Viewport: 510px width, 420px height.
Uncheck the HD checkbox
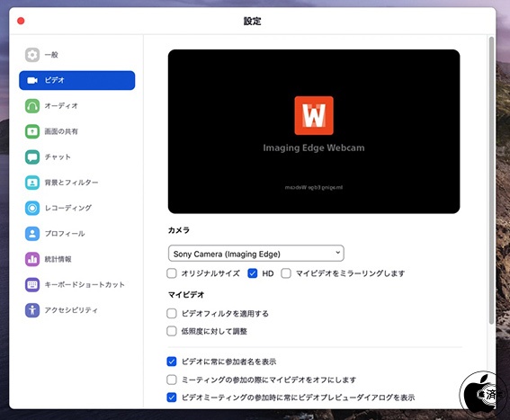tap(253, 273)
